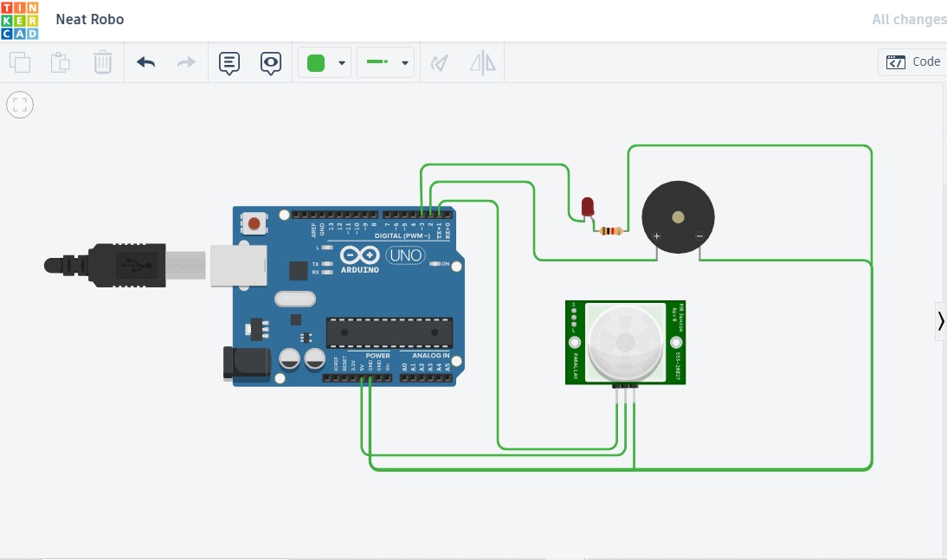The height and width of the screenshot is (560, 947).
Task: Click the Mirror flip icon
Action: (482, 62)
